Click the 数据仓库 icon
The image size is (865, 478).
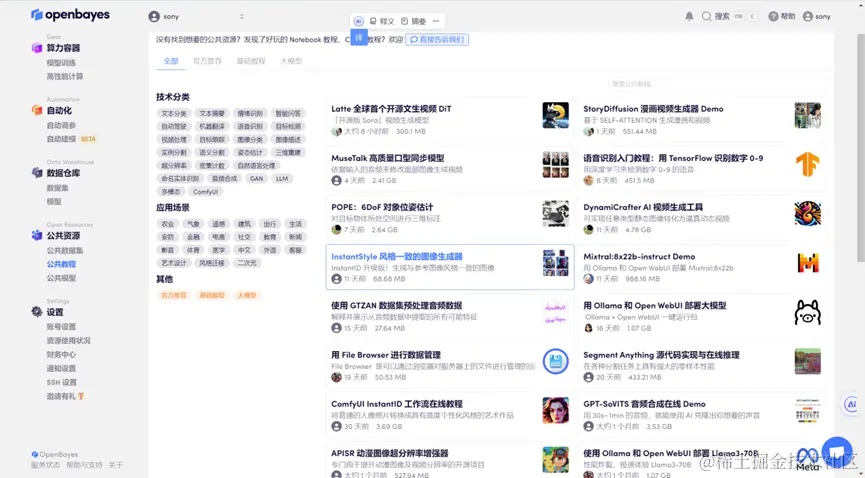37,173
